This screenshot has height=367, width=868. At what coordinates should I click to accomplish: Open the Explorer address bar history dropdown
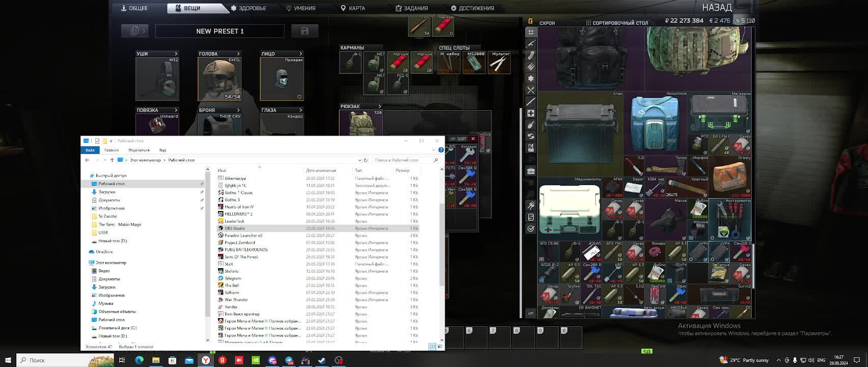click(x=360, y=160)
